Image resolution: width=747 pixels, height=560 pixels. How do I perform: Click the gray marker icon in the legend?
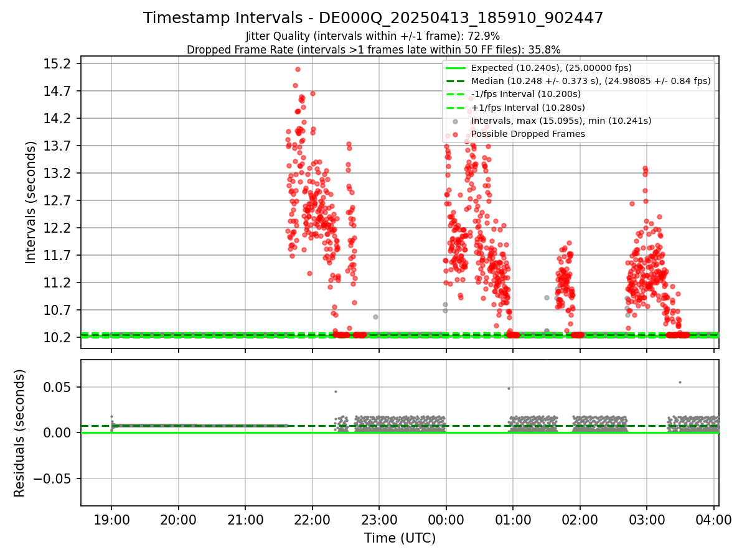456,121
